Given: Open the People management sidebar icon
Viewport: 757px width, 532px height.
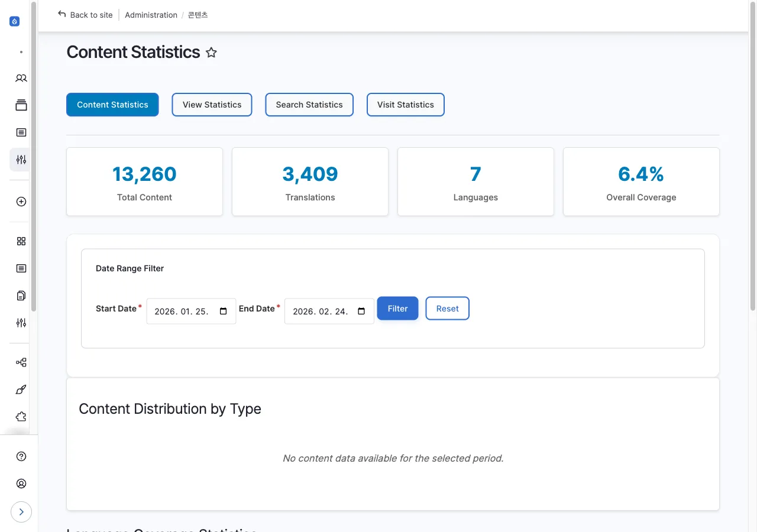Looking at the screenshot, I should click(21, 78).
